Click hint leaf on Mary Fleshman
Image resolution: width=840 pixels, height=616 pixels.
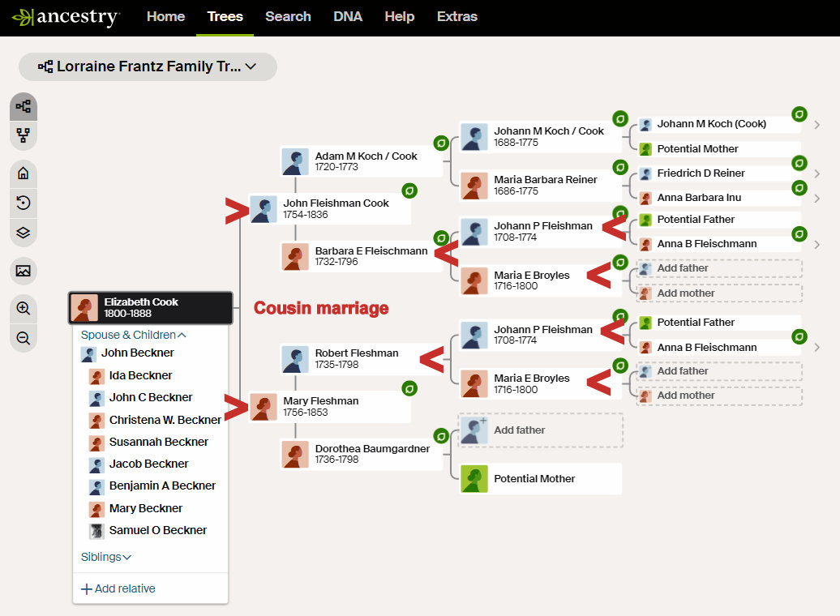tap(410, 389)
